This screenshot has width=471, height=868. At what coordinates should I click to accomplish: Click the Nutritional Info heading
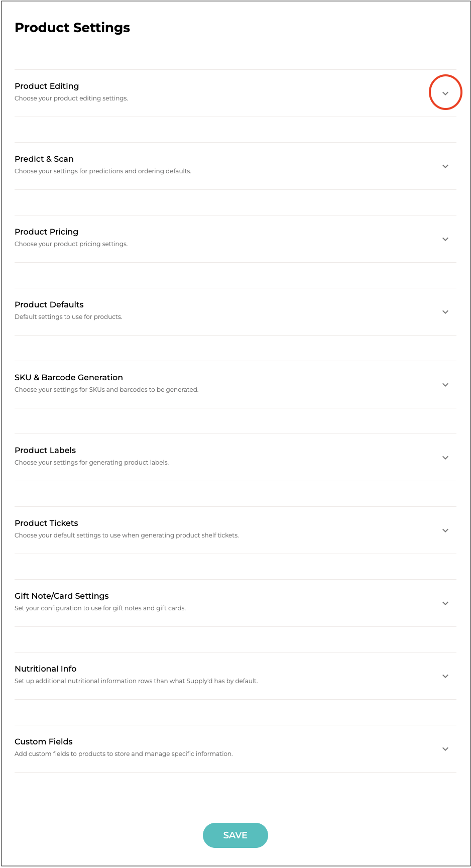click(x=46, y=669)
